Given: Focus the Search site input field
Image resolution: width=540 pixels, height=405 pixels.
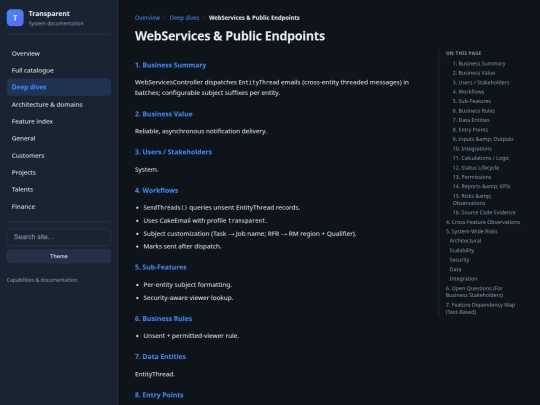Looking at the screenshot, I should pos(59,237).
